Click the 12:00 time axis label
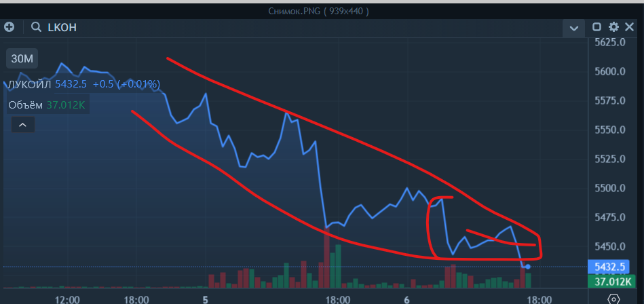The height and width of the screenshot is (304, 644). tap(67, 300)
